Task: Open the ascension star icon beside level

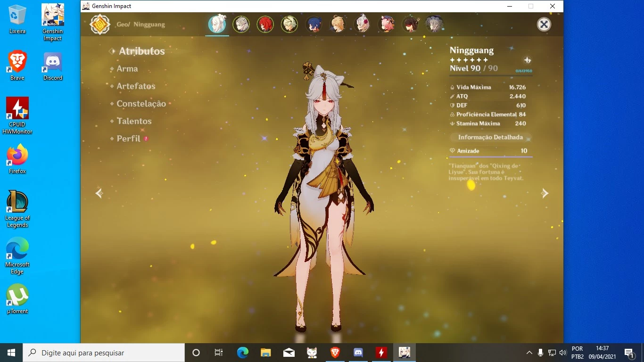Action: [528, 60]
